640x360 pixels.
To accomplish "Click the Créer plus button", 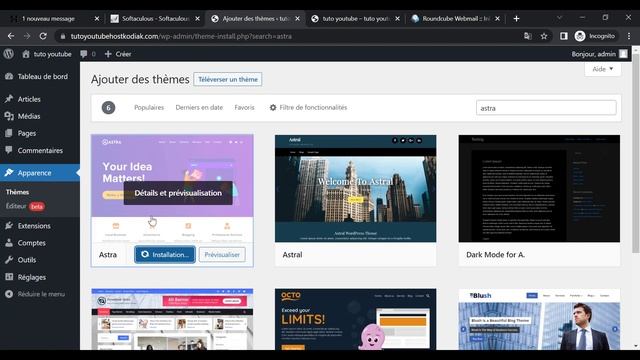I will [x=118, y=54].
